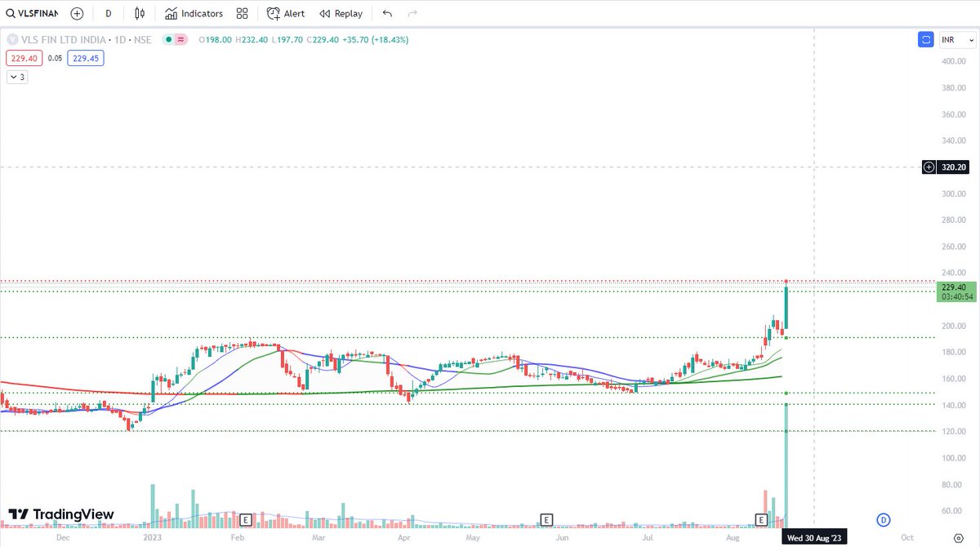Click the VLS FIN LTD INDIA legend title
Viewport: 980px width, 547px height.
point(63,39)
